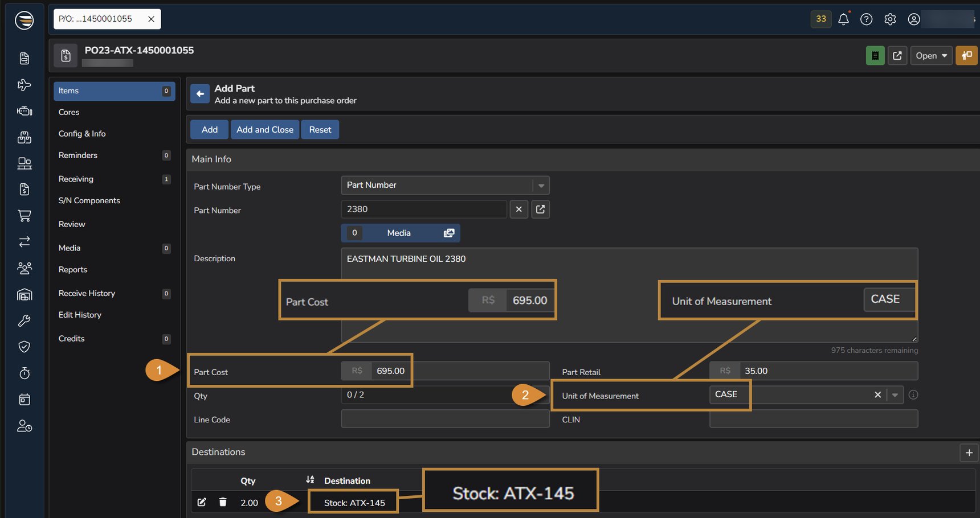Expand the Part Number Type dropdown
980x518 pixels.
(541, 186)
